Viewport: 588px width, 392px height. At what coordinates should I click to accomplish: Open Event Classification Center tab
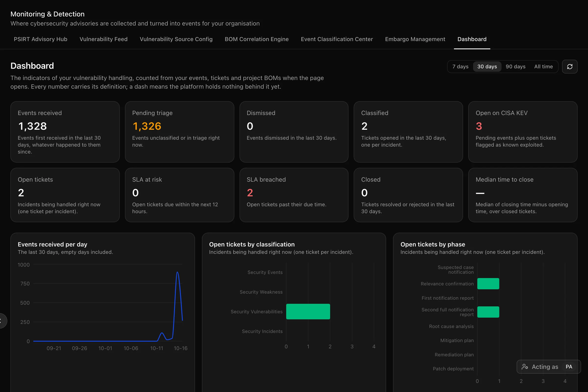(x=337, y=39)
